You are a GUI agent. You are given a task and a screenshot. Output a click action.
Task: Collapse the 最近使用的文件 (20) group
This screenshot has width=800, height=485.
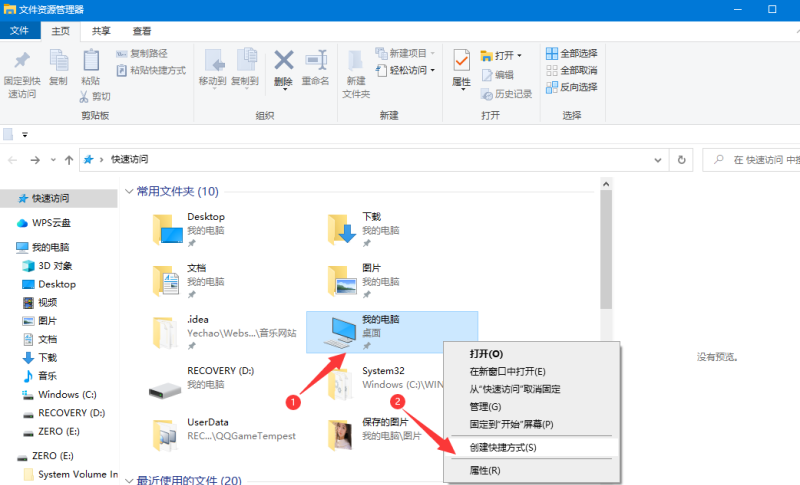point(129,480)
